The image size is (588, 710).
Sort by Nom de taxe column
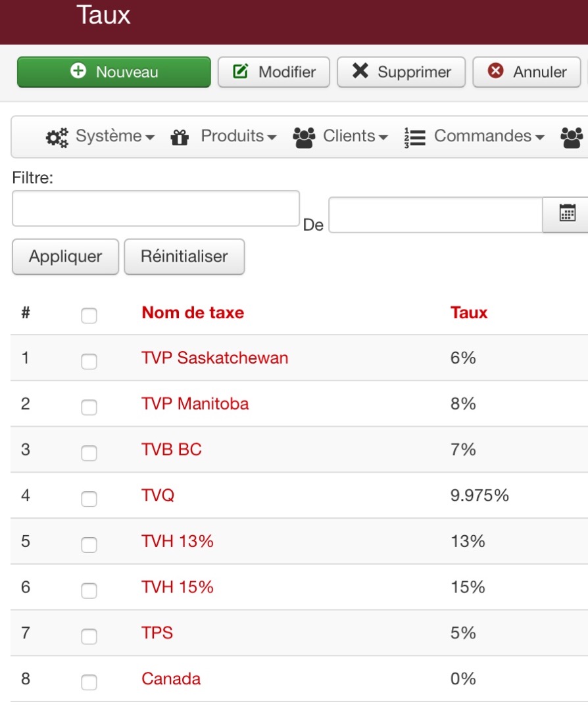[192, 312]
